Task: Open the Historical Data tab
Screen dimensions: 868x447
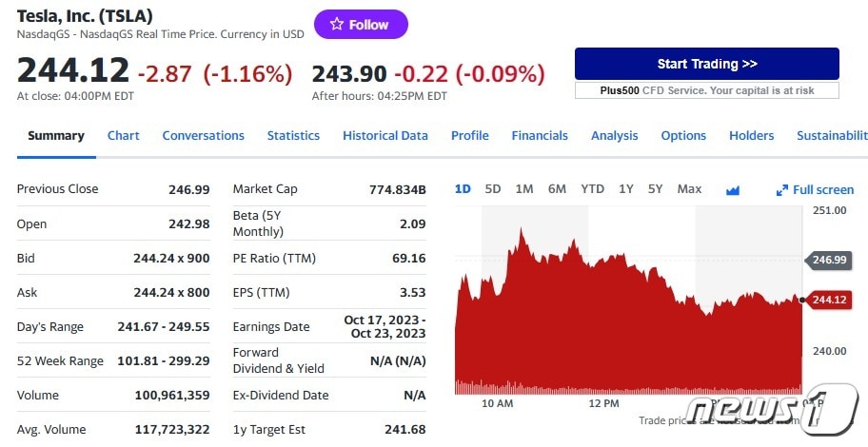Action: [385, 136]
